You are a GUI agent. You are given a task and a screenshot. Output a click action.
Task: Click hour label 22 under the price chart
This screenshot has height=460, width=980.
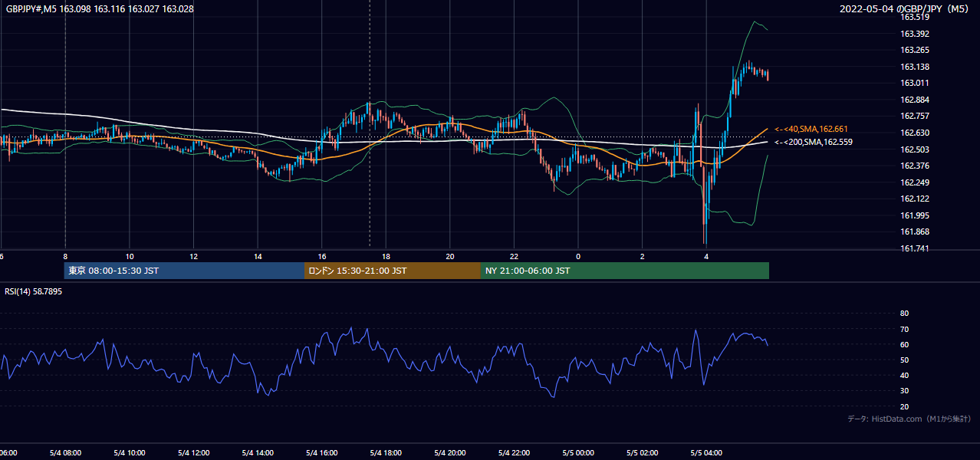point(515,257)
